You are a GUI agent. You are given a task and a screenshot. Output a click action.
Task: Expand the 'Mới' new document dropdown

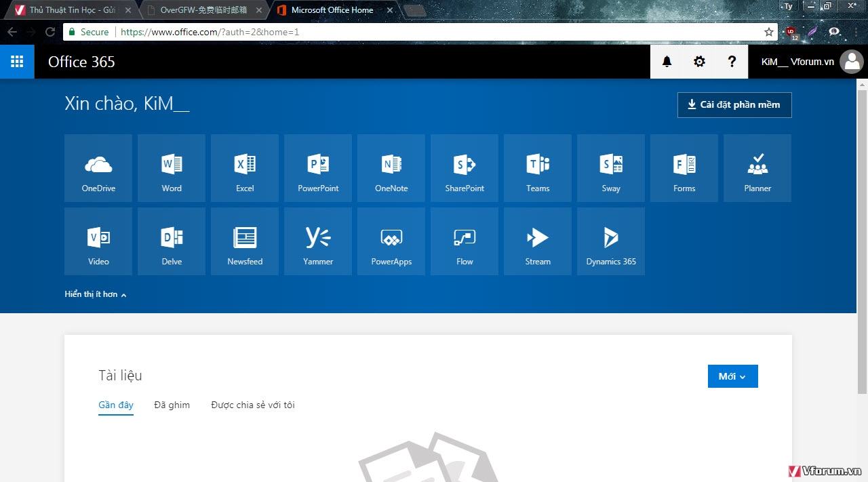click(x=732, y=376)
